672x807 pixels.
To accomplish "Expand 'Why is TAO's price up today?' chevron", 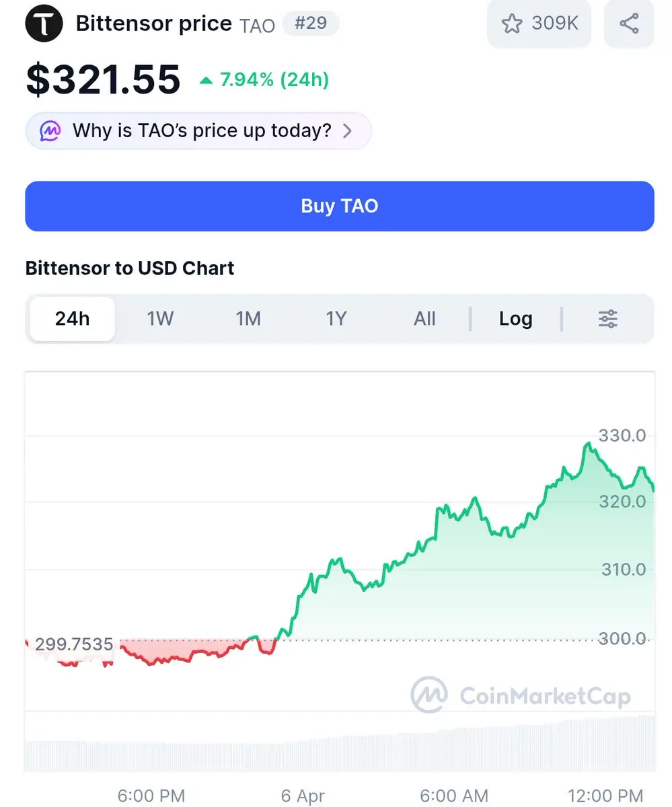I will [x=348, y=130].
